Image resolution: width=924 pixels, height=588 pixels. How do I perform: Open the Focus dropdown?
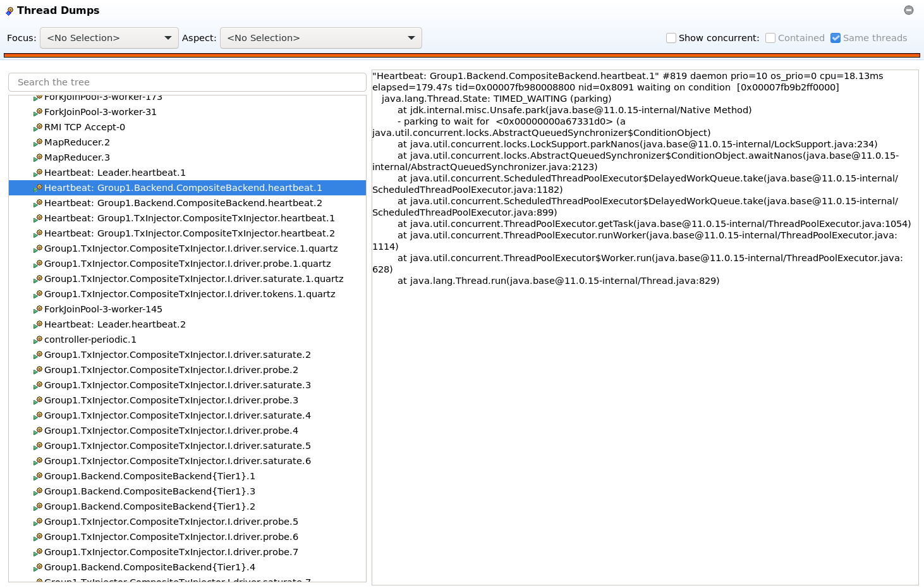point(109,38)
